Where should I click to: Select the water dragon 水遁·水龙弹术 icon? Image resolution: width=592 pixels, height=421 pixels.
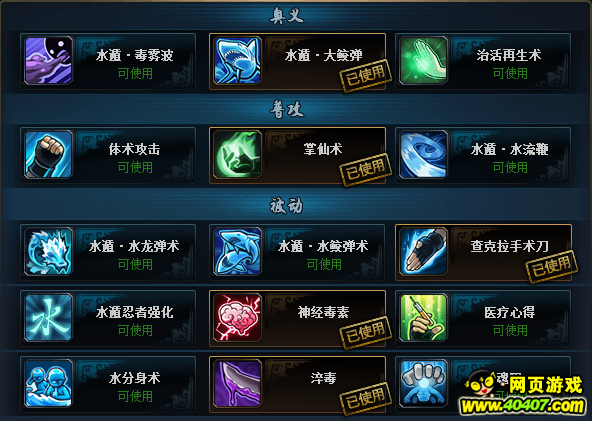48,251
